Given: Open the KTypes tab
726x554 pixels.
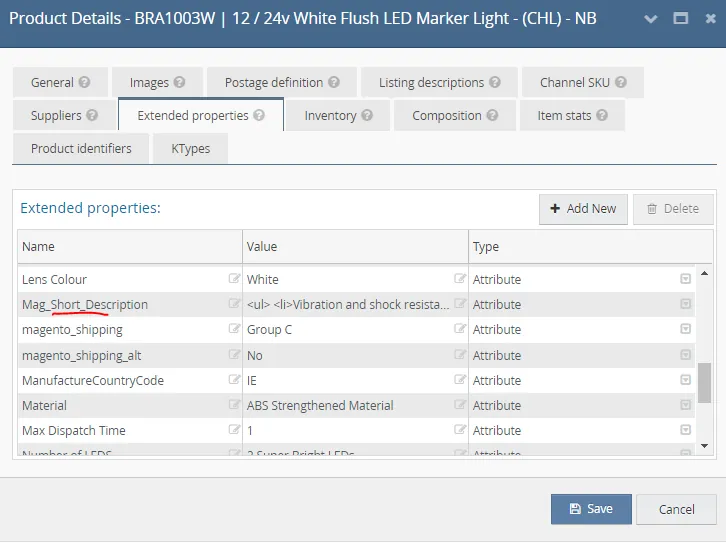Looking at the screenshot, I should [x=190, y=149].
